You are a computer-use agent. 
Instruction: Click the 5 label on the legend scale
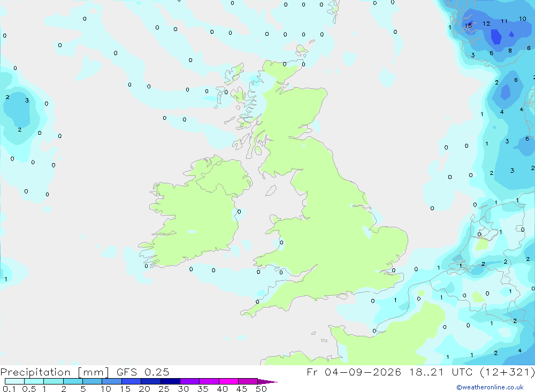pos(83,389)
